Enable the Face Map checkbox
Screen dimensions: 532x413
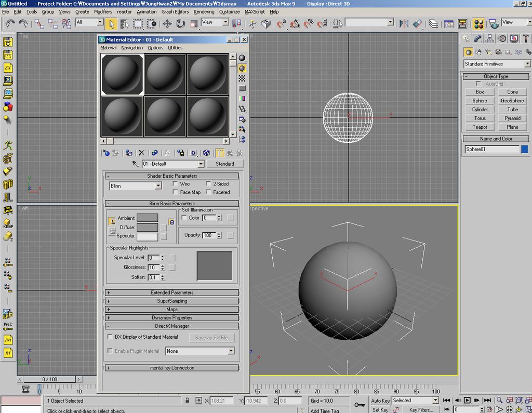(176, 192)
